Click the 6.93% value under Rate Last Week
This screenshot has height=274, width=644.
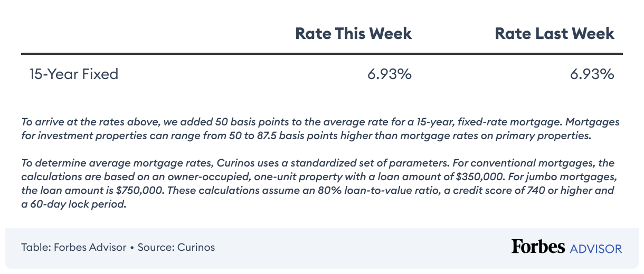592,74
